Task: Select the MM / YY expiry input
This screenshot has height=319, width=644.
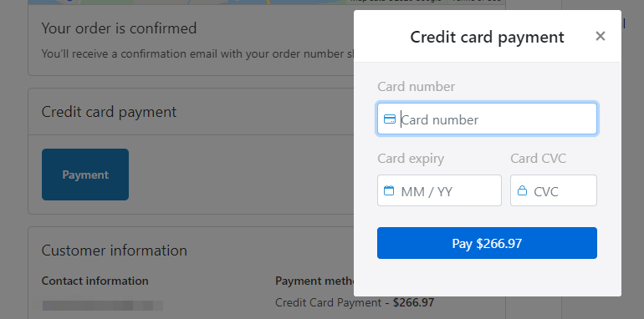Action: (439, 190)
